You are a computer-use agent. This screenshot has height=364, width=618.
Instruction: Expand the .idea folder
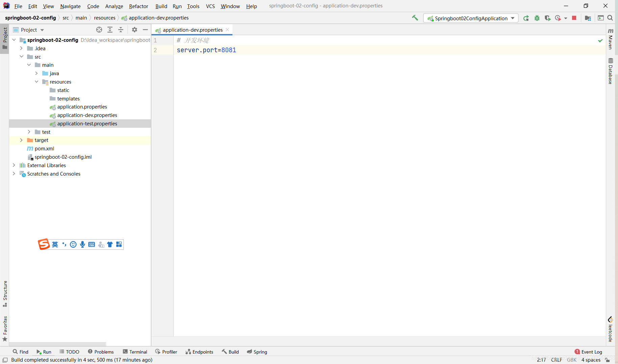21,48
